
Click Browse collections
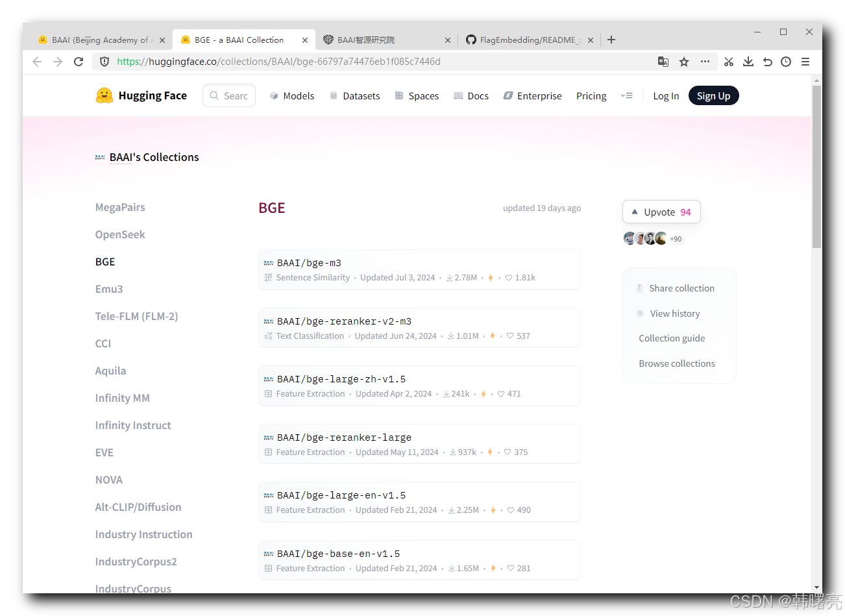tap(677, 363)
